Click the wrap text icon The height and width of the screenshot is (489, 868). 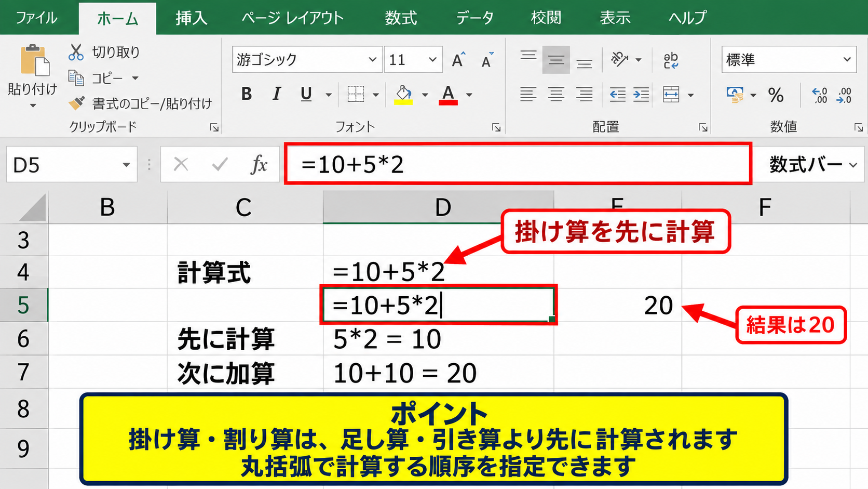671,60
